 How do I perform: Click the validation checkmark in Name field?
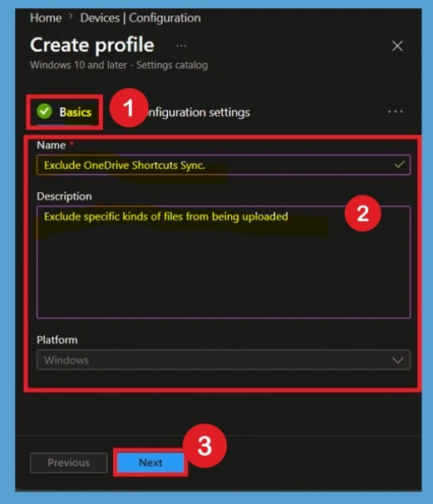coord(399,165)
